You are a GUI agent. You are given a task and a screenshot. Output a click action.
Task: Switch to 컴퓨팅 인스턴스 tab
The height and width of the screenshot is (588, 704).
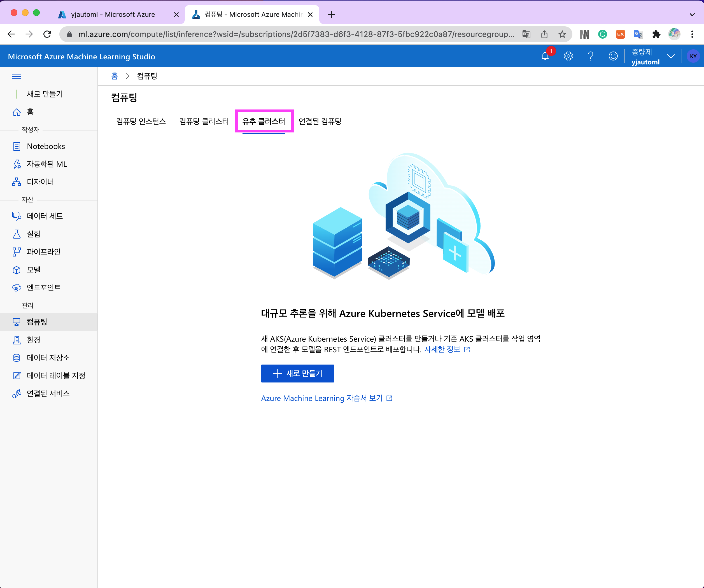141,121
